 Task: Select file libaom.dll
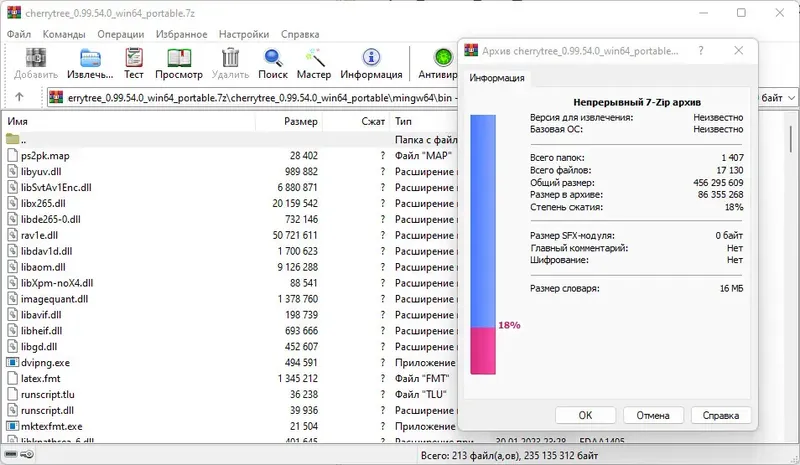point(43,267)
